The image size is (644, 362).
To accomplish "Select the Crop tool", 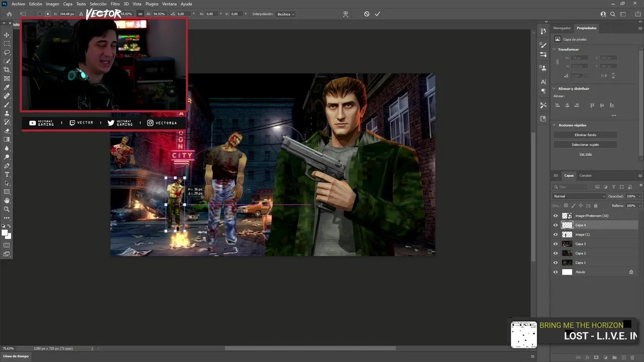I will (7, 70).
